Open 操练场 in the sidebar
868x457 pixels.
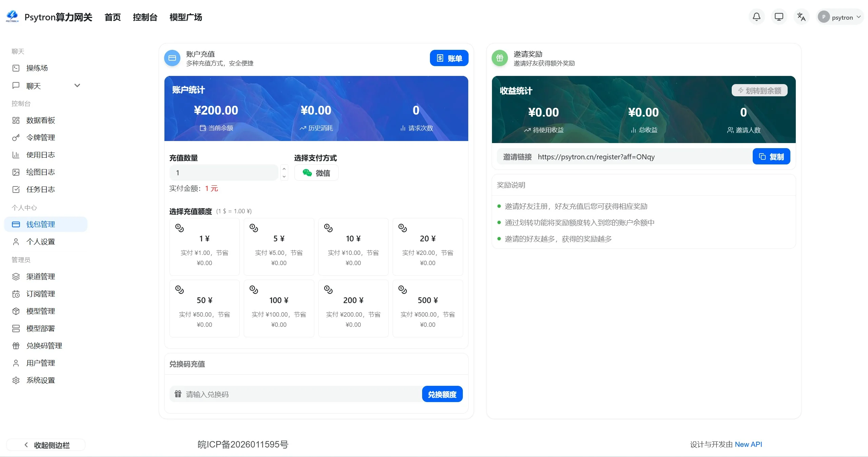coord(46,68)
